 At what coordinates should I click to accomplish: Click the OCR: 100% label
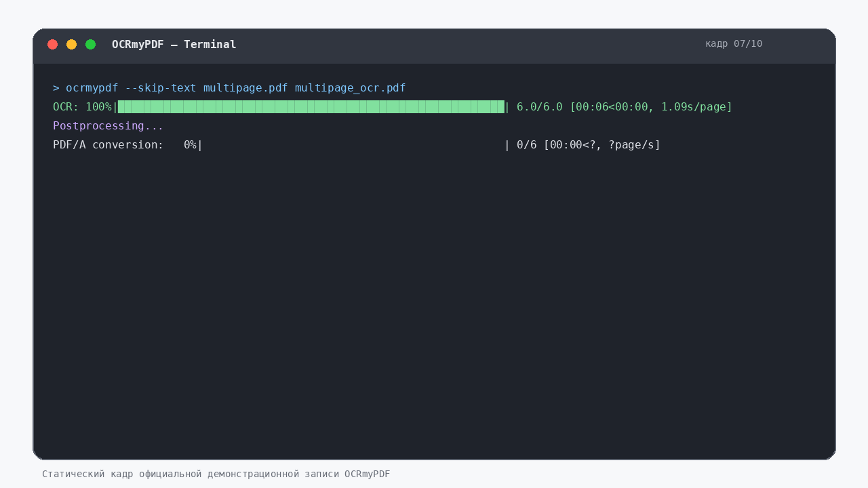[x=82, y=107]
